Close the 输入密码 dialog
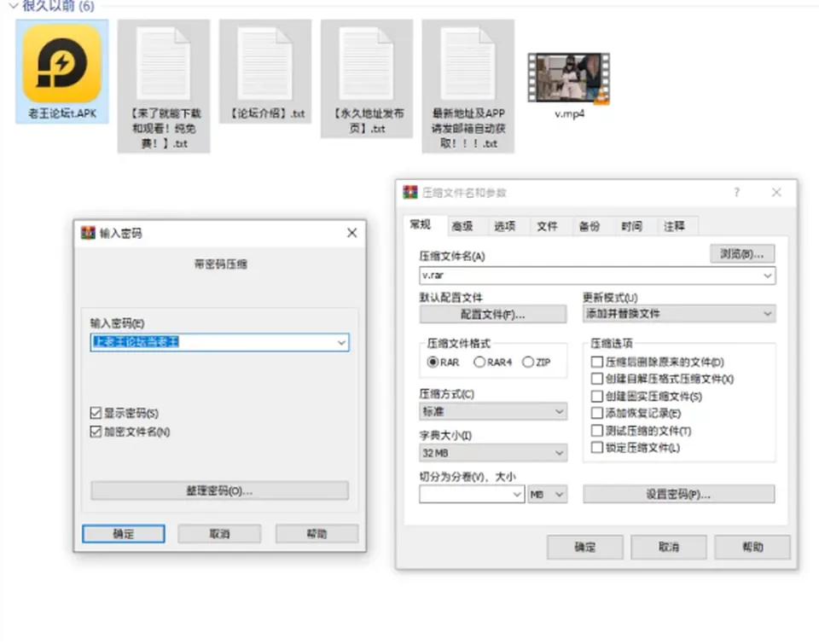Viewport: 819px width, 644px height. (x=352, y=233)
